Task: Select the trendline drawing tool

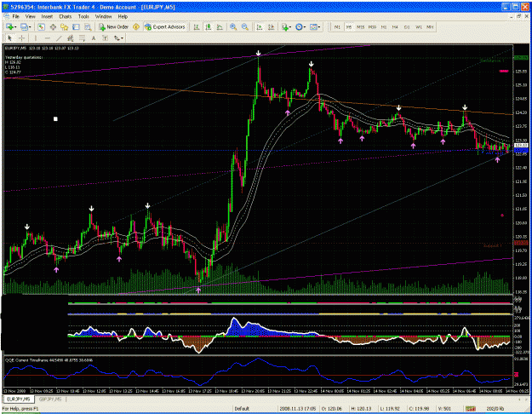Action: 59,38
